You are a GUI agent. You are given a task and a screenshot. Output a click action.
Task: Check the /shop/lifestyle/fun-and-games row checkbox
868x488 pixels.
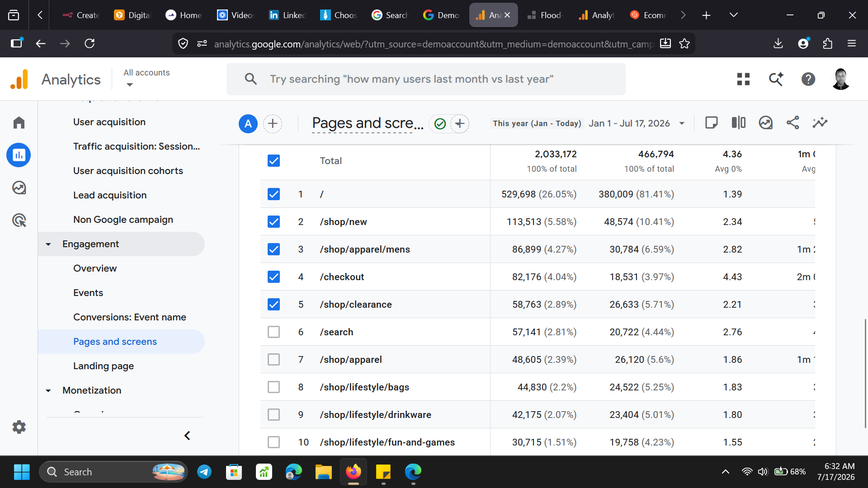[x=274, y=442]
